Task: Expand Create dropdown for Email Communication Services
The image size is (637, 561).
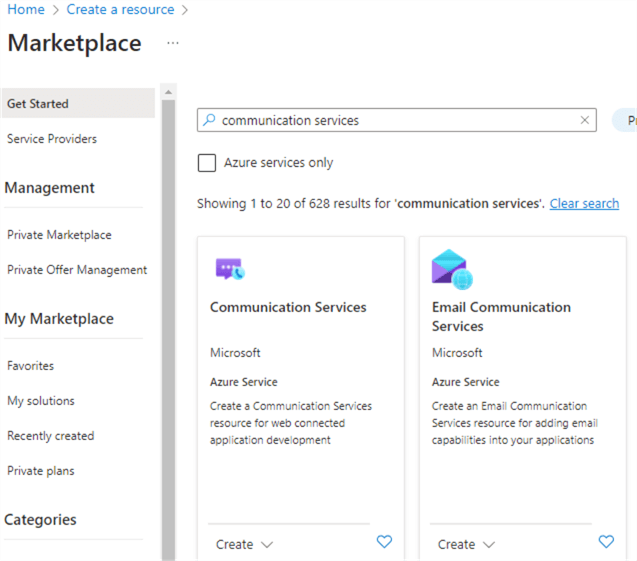Action: [466, 545]
